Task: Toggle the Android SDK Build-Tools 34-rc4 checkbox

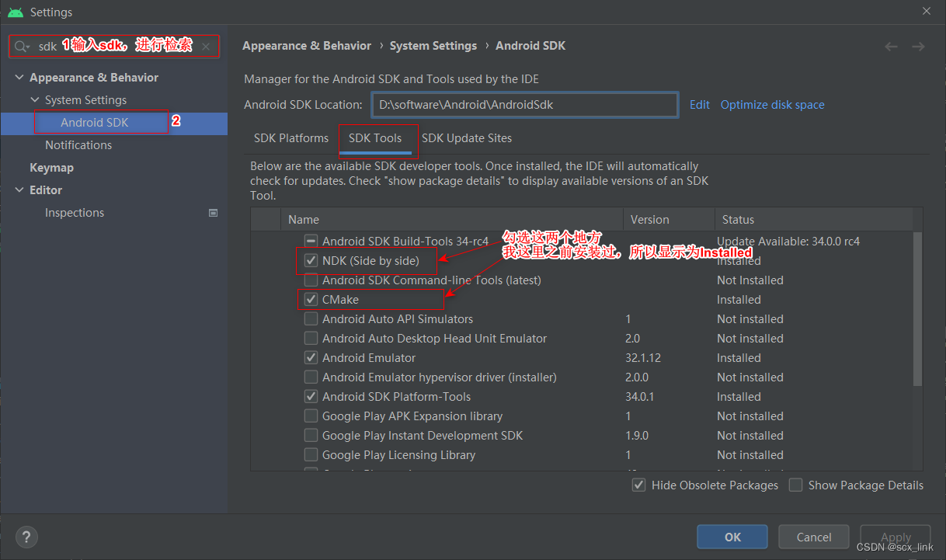Action: tap(311, 242)
